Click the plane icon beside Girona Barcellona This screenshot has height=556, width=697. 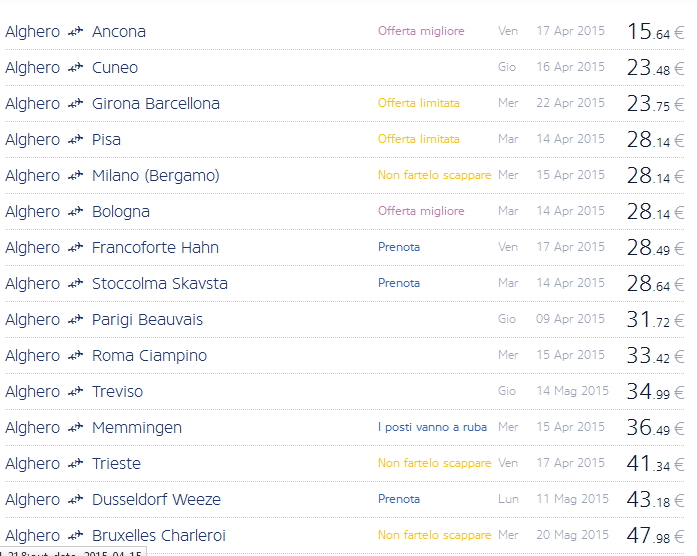tap(76, 104)
